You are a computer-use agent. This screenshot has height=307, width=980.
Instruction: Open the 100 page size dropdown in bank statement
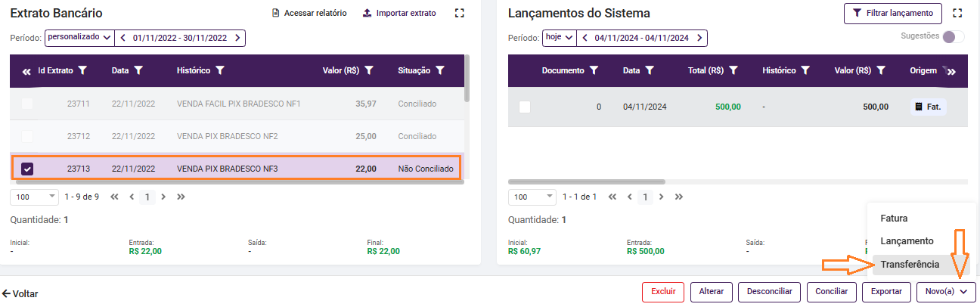point(34,197)
